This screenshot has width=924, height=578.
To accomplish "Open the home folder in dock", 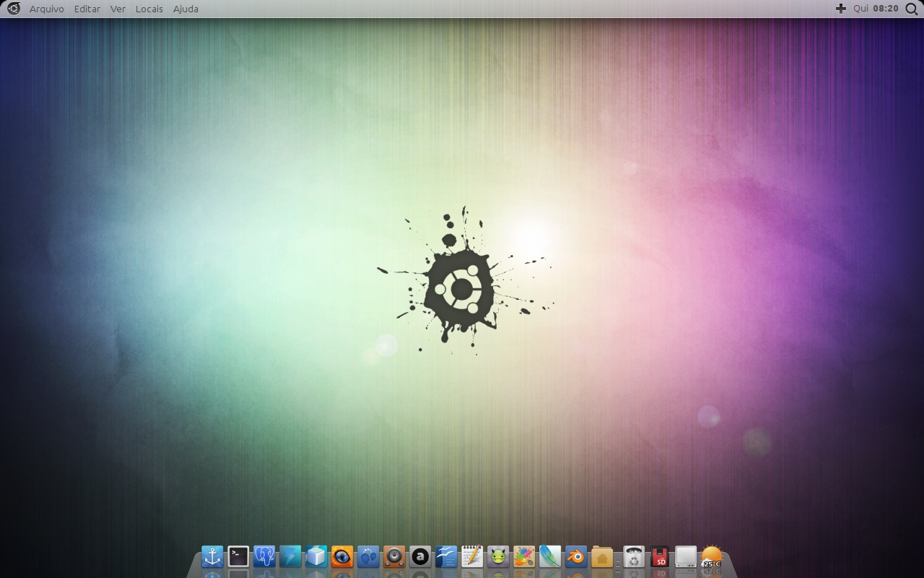I will point(602,556).
